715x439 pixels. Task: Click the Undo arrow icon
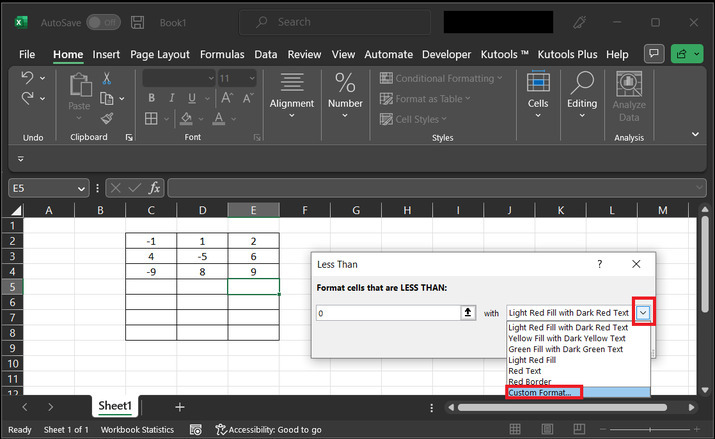coord(27,78)
